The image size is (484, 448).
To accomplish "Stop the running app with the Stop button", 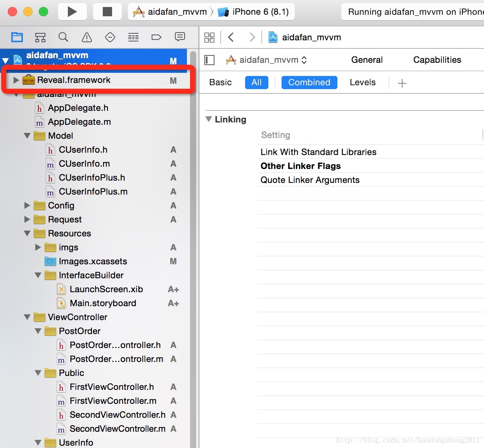I will [x=107, y=12].
